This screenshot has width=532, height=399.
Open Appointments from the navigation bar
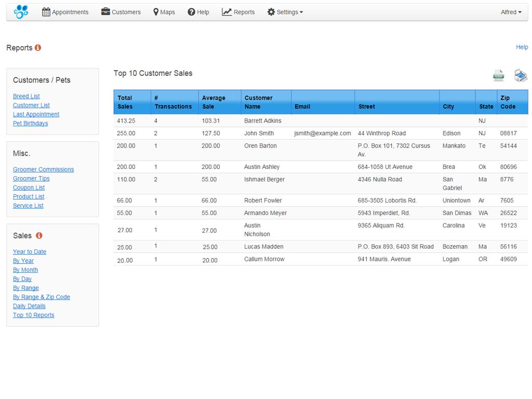pos(65,12)
